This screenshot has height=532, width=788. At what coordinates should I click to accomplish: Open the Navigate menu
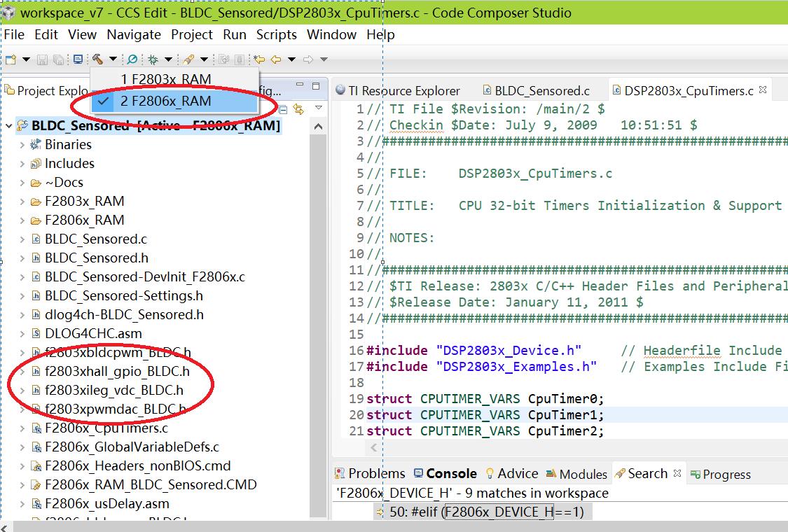[134, 35]
